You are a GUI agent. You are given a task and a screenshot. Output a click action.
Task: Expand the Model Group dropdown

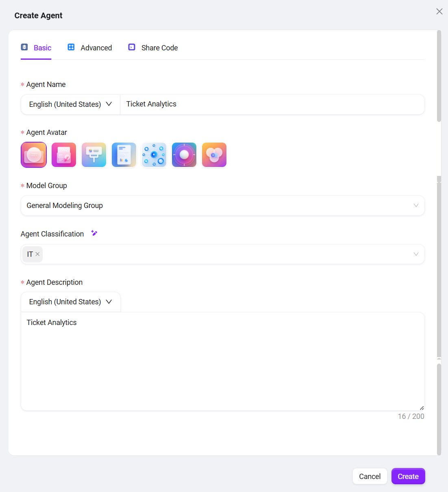point(416,206)
